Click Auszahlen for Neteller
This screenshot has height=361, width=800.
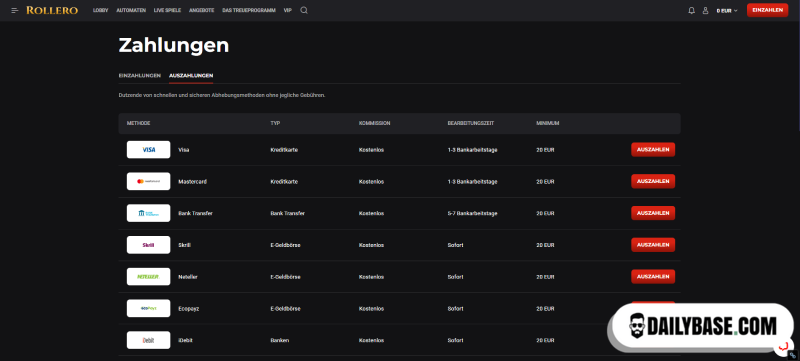point(653,277)
